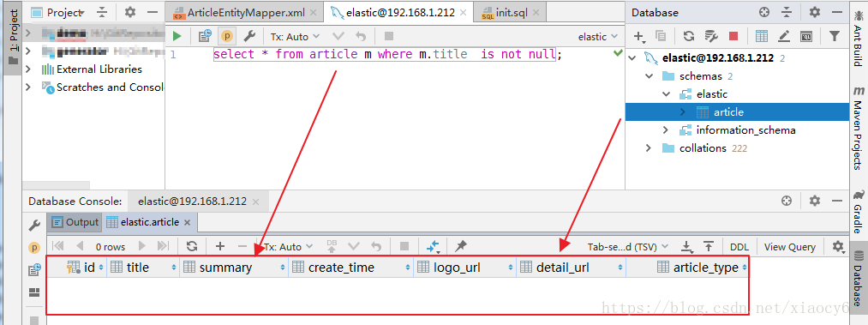Close the elastic@192.168.1.212 editor tab

pos(463,12)
